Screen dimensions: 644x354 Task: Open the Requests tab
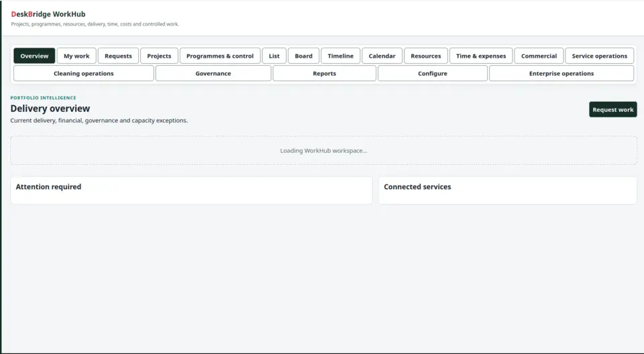[x=118, y=56]
